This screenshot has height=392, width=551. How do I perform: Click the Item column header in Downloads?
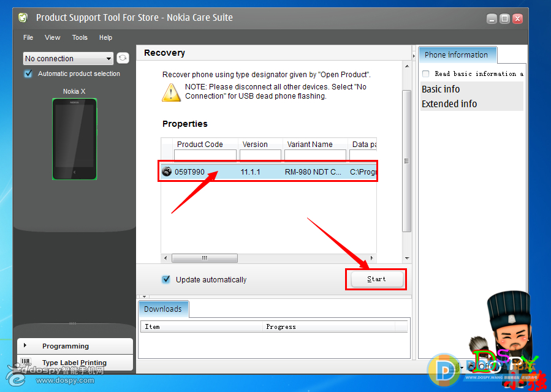(x=202, y=326)
